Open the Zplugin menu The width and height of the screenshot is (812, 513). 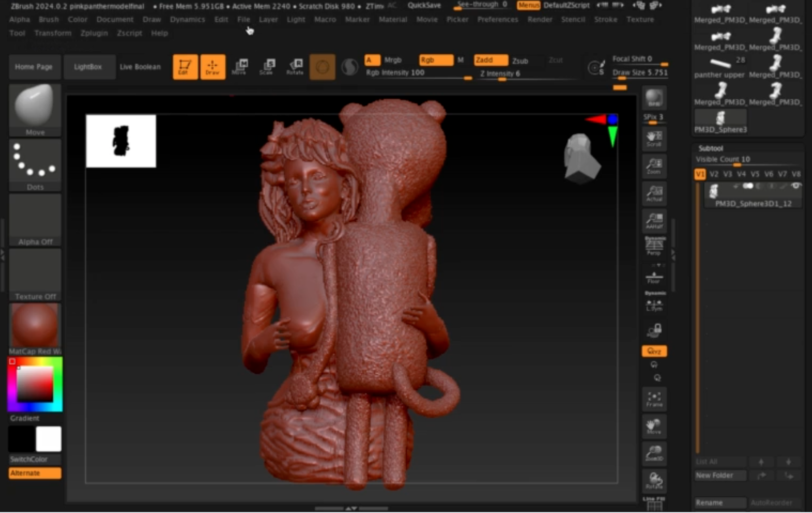(x=94, y=33)
